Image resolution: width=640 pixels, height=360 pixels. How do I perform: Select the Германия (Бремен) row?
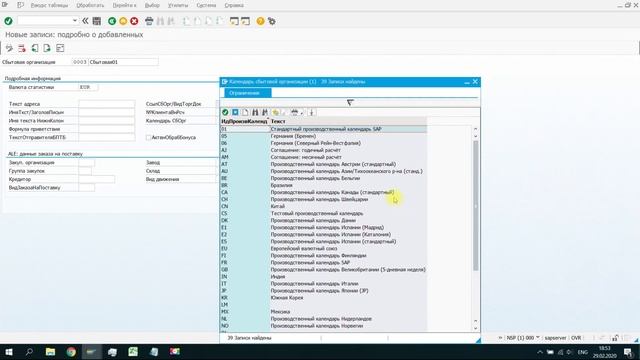click(324, 136)
